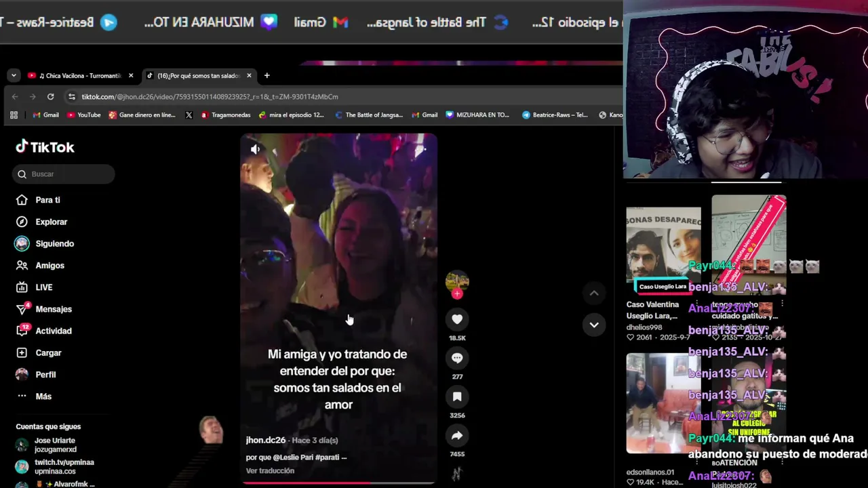Go to previous video up arrow
Image resolution: width=868 pixels, height=488 pixels.
pyautogui.click(x=594, y=293)
